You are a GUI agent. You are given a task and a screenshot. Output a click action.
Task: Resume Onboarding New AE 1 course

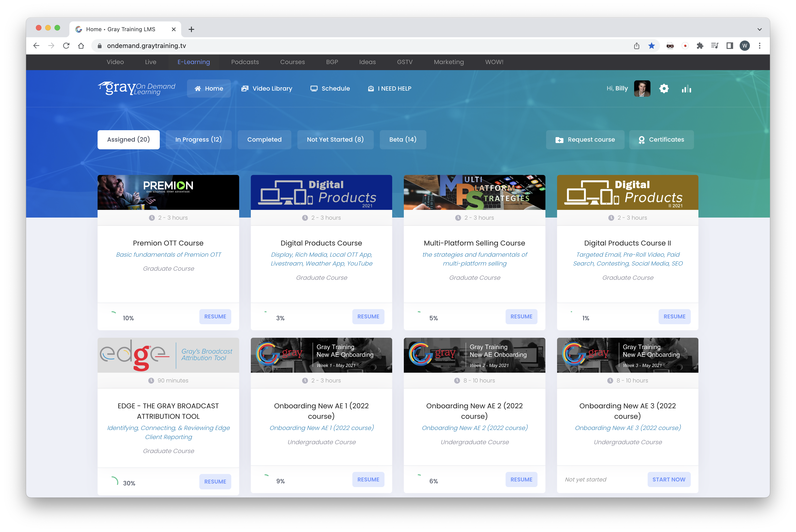pyautogui.click(x=368, y=479)
